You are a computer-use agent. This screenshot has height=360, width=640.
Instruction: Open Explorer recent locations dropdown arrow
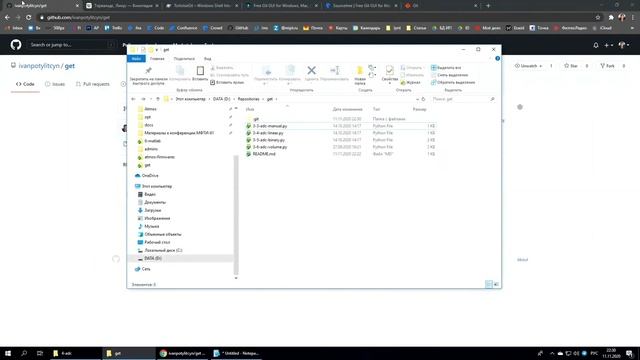click(x=151, y=99)
